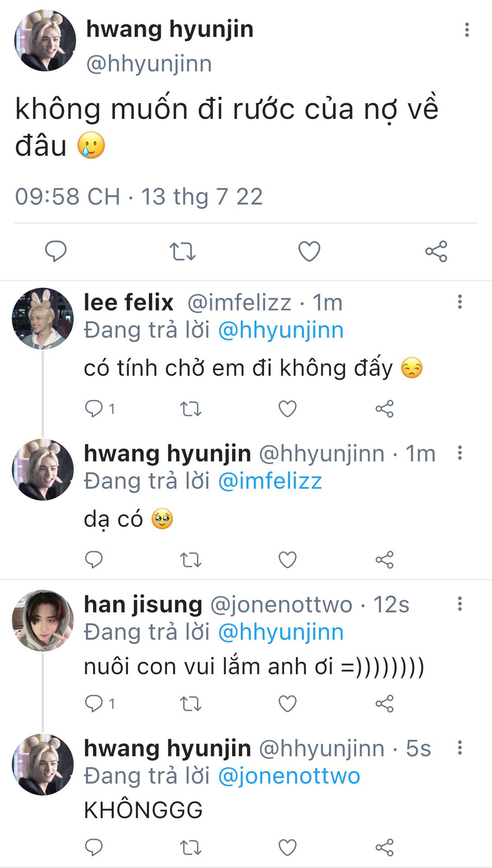View lee felix's profile avatar
The height and width of the screenshot is (868, 492).
click(x=43, y=318)
